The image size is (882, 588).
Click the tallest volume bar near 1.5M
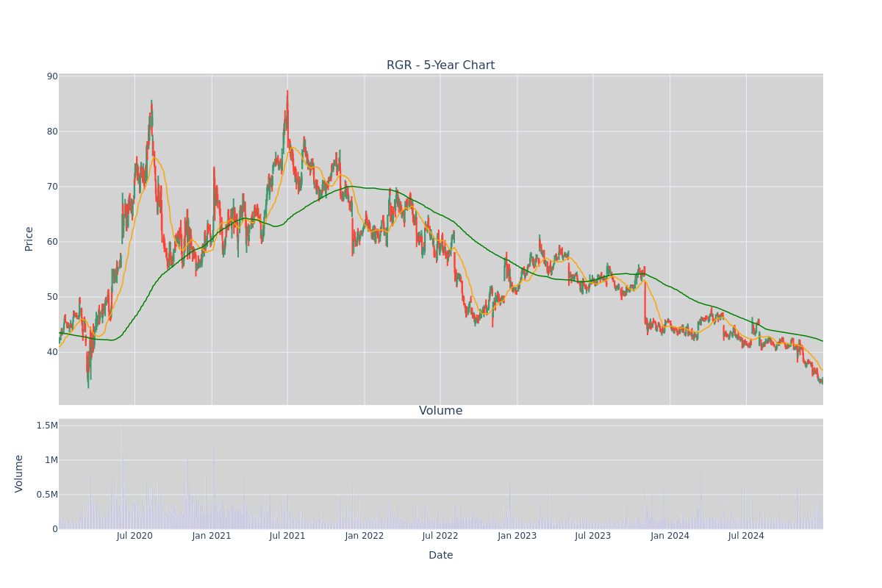122,476
